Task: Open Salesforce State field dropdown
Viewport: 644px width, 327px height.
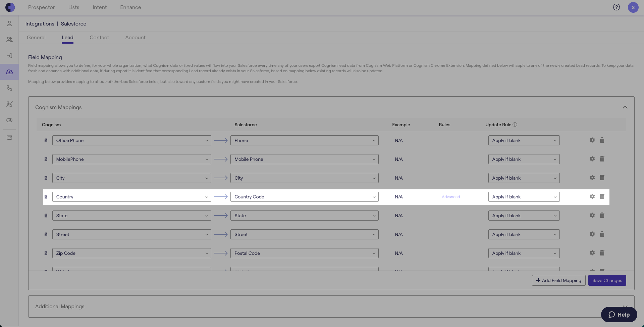Action: 305,216
